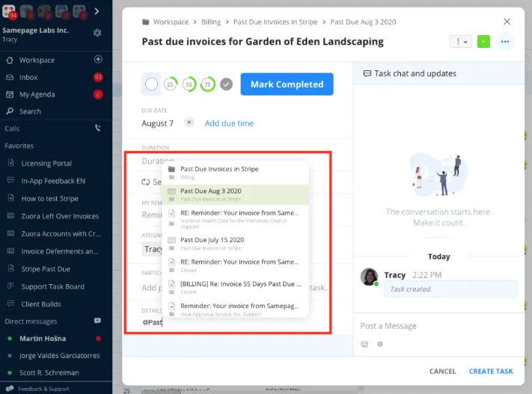Set task progress to 75 percent
The image size is (532, 394).
coord(208,84)
